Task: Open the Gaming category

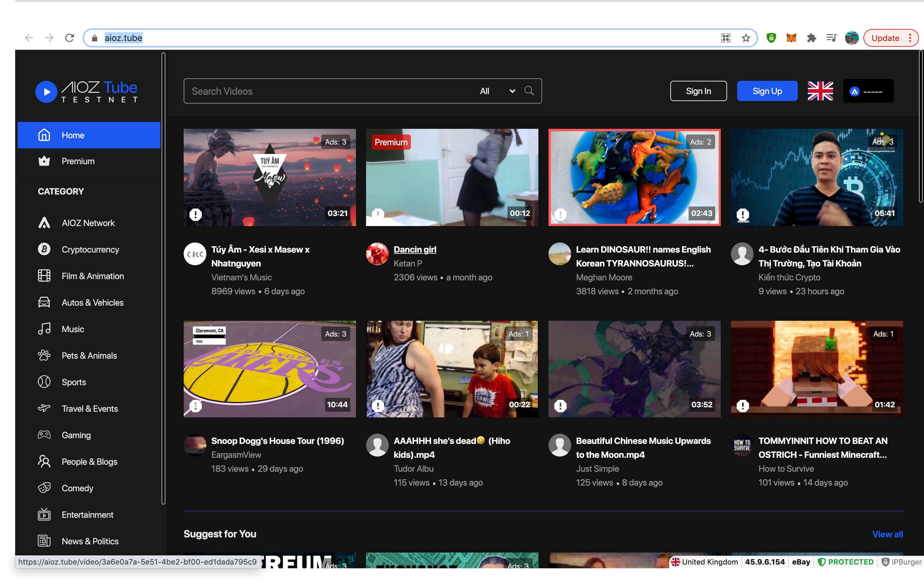Action: (x=76, y=435)
